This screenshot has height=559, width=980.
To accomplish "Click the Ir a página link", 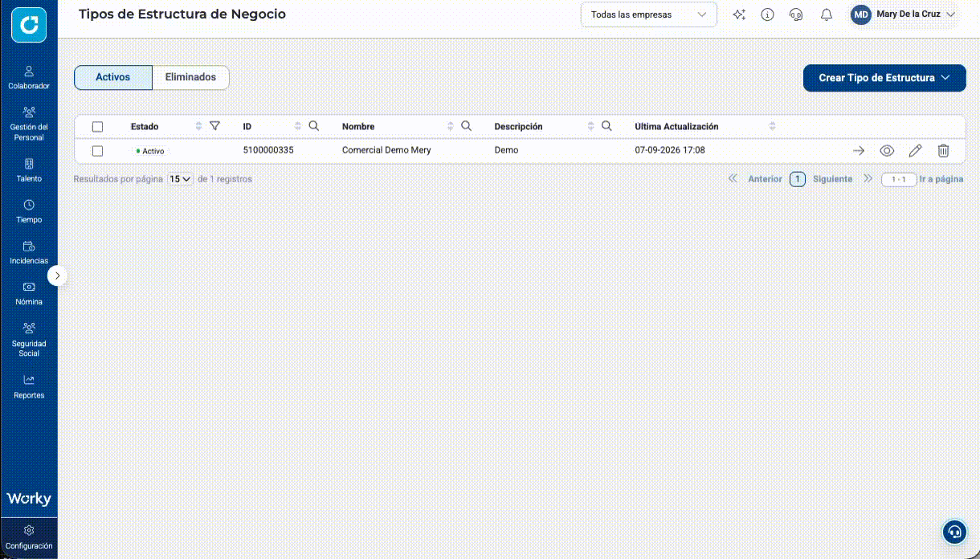I will [941, 179].
